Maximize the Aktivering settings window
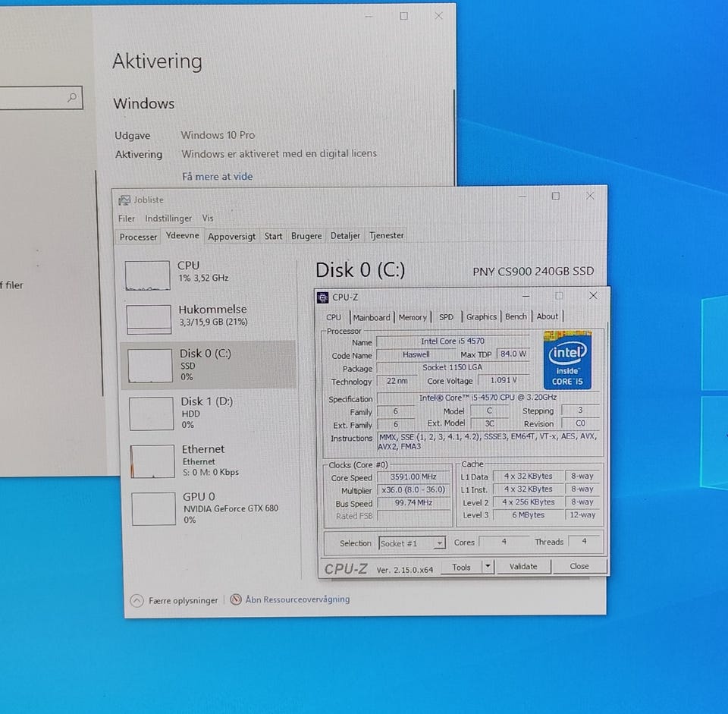The width and height of the screenshot is (728, 714). click(x=403, y=16)
